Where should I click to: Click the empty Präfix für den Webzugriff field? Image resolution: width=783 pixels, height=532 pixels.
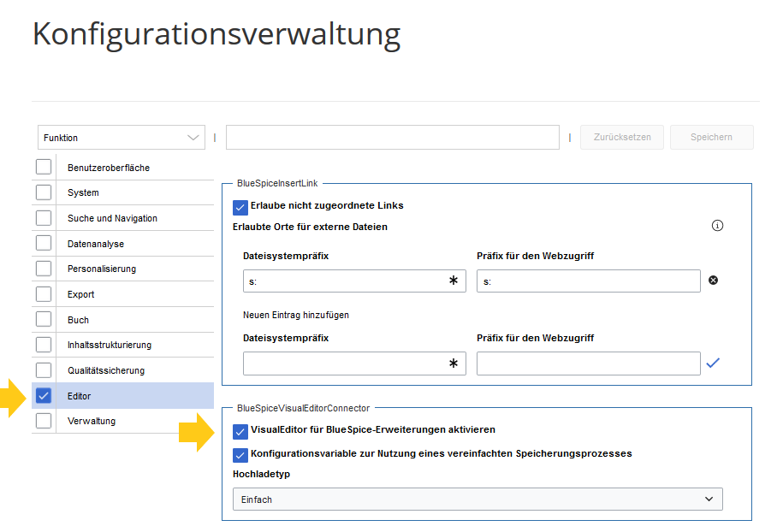pyautogui.click(x=588, y=364)
